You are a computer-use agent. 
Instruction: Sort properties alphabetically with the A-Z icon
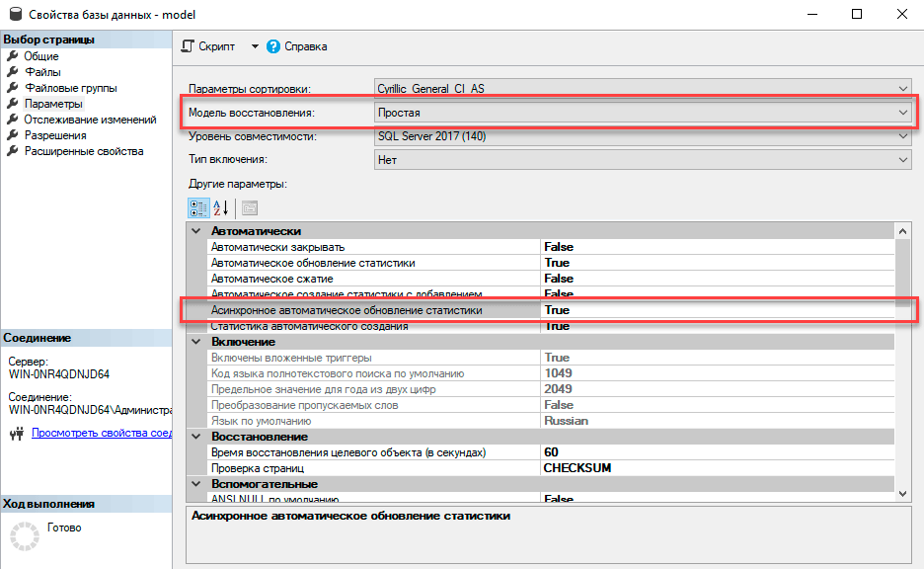pos(221,208)
